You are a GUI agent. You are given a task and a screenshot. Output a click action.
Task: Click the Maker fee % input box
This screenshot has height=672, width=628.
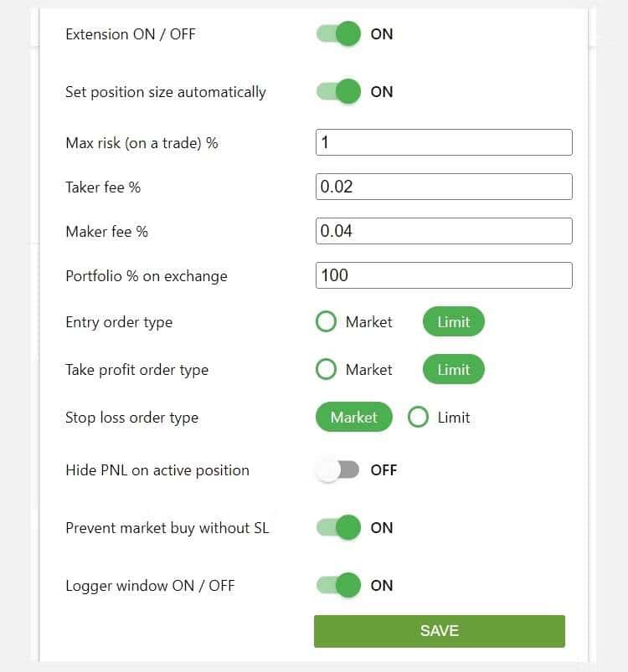pyautogui.click(x=444, y=231)
